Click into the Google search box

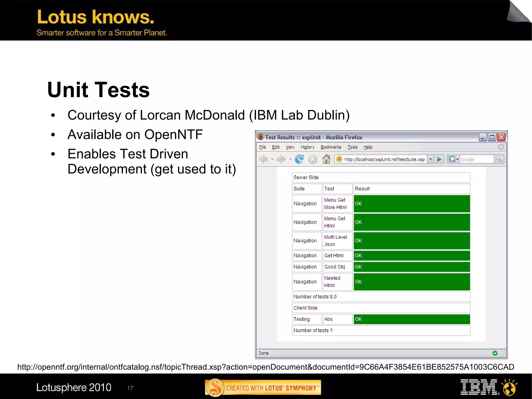[476, 159]
